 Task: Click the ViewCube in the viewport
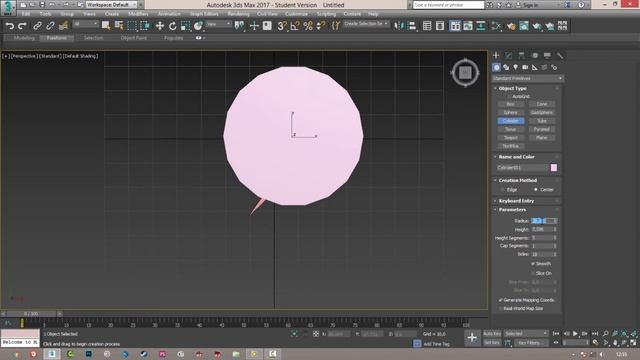coord(465,73)
